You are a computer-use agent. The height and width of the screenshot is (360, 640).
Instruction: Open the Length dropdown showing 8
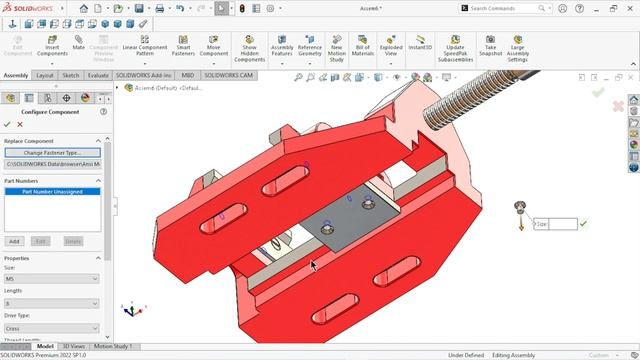51,304
